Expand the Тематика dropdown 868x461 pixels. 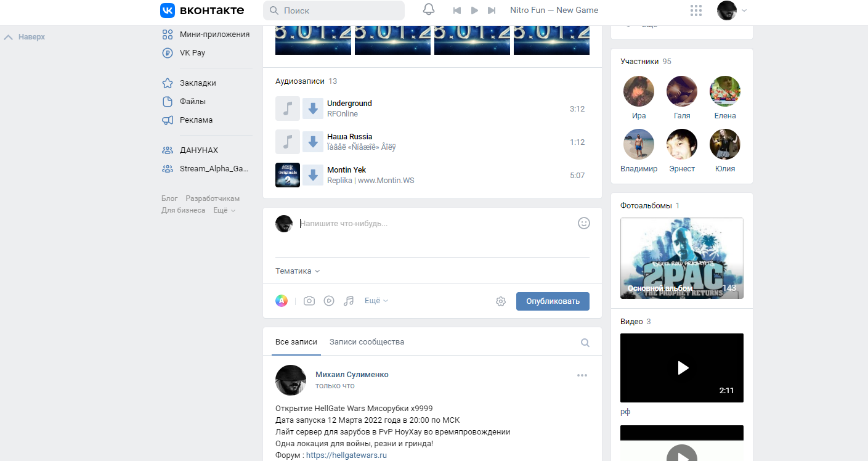[x=298, y=271]
